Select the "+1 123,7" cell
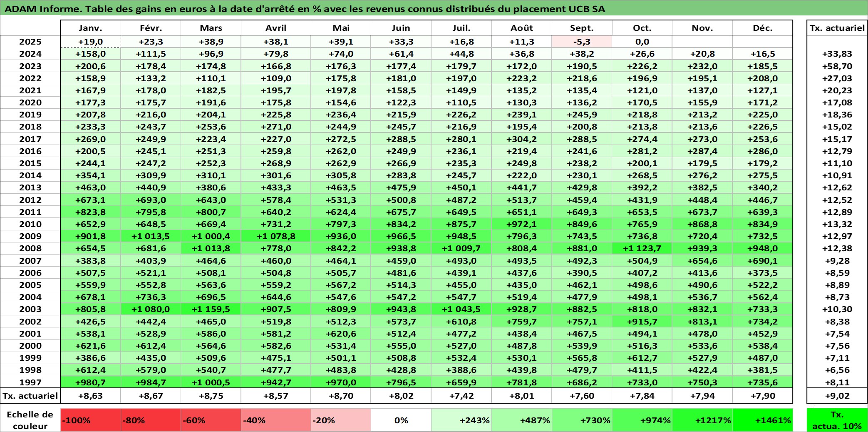868x432 pixels. (x=642, y=248)
